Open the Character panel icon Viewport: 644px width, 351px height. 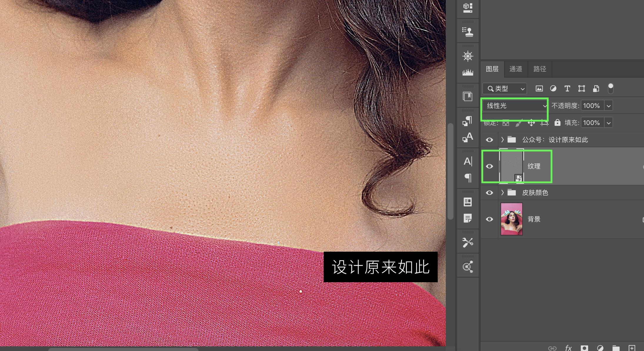click(468, 161)
